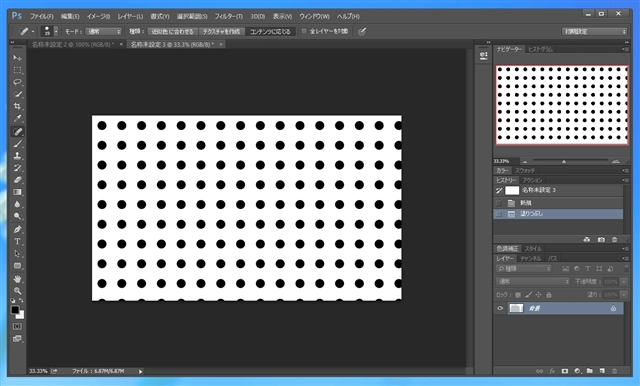The width and height of the screenshot is (640, 386).
Task: Open the イメージ(I) menu
Action: pyautogui.click(x=98, y=16)
